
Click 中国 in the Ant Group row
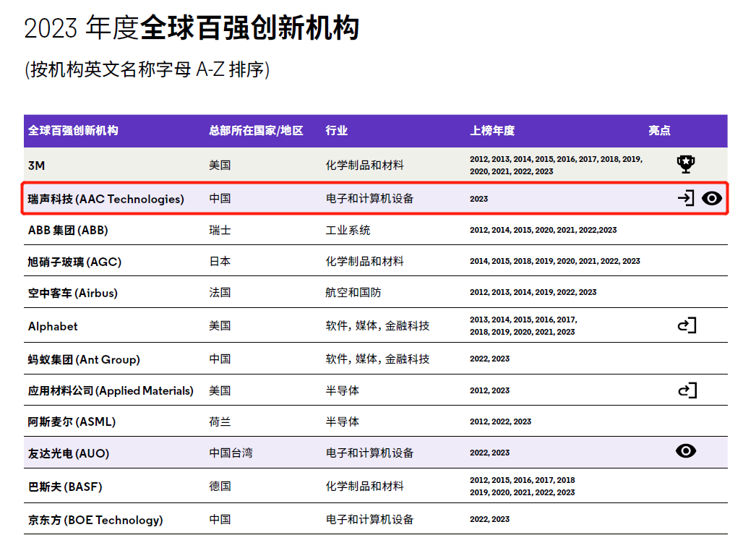coord(220,359)
